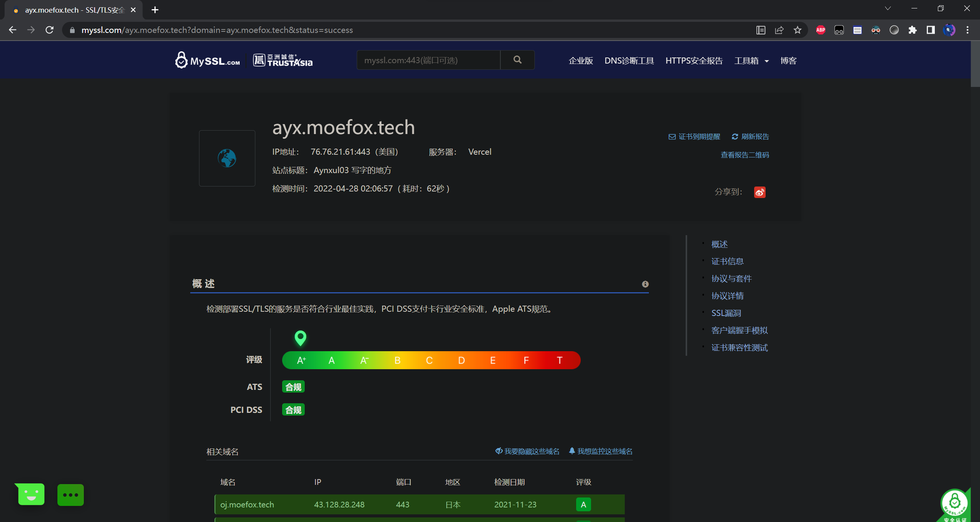
Task: Click the search magnifier button
Action: [517, 60]
